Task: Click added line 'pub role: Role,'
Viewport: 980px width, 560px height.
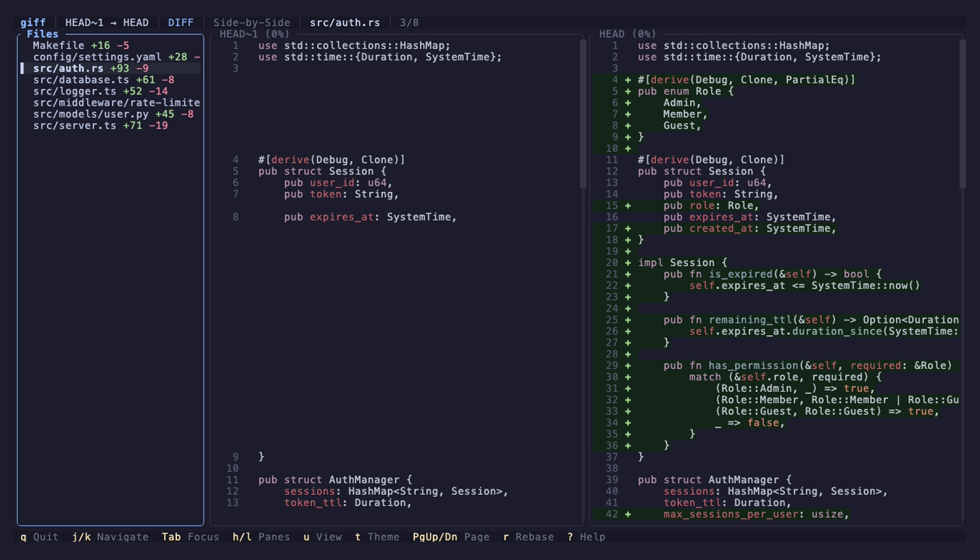Action: click(711, 205)
